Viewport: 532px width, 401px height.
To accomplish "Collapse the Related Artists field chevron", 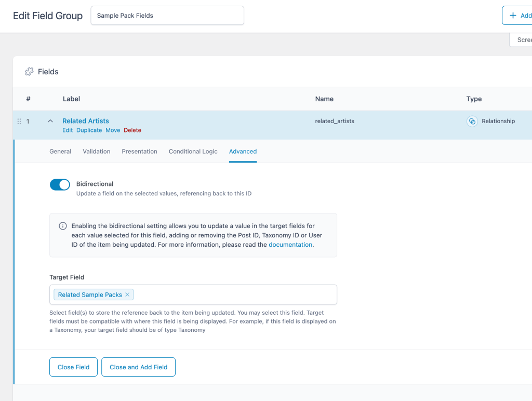I will [50, 121].
